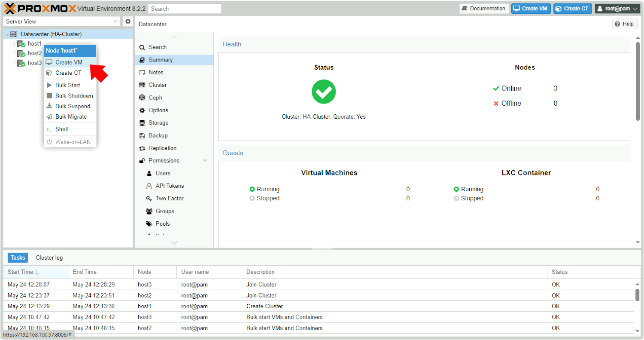The height and width of the screenshot is (340, 644).
Task: Click the Create CT button in the header
Action: 572,8
